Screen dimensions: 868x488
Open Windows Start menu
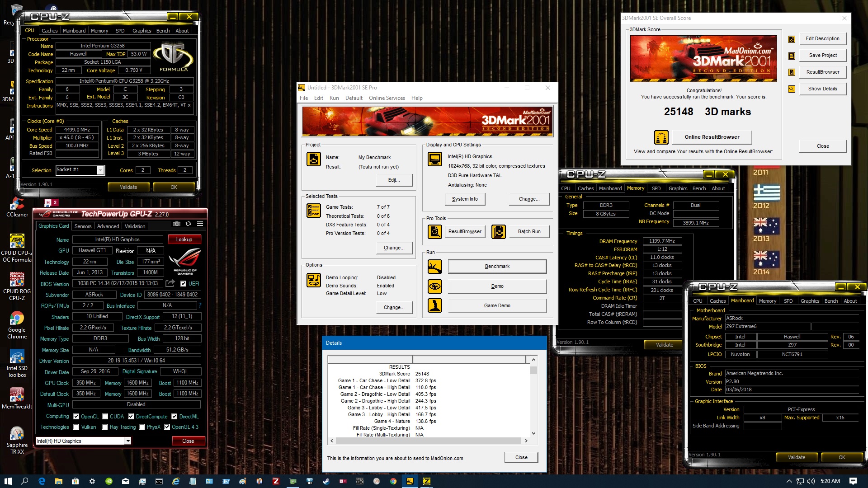(8, 481)
